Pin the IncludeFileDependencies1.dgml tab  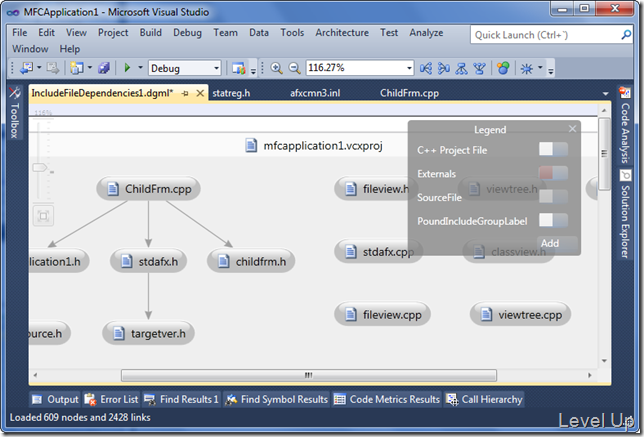click(x=185, y=94)
